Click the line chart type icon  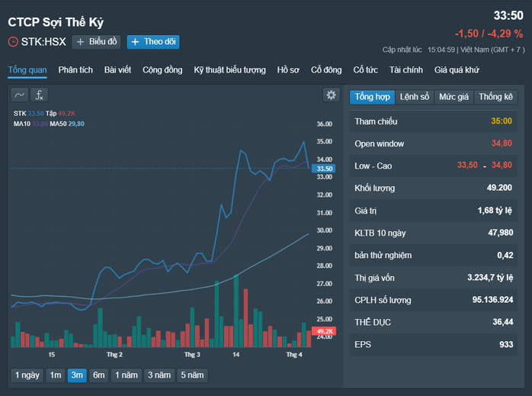click(x=19, y=95)
